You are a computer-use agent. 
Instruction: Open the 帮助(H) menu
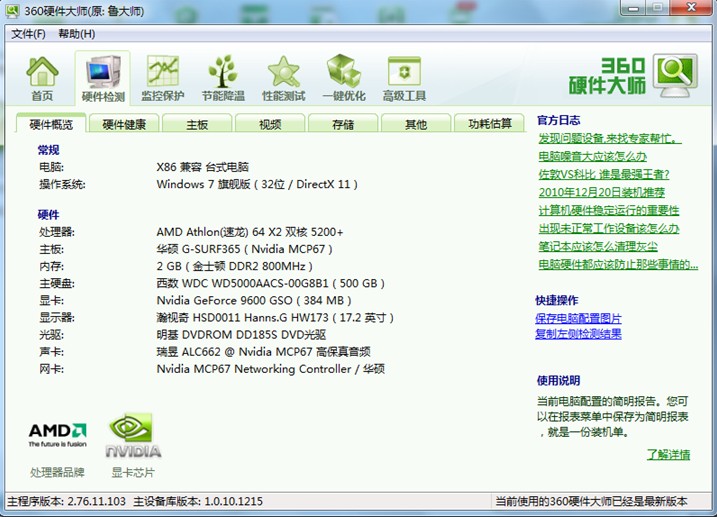coord(77,34)
